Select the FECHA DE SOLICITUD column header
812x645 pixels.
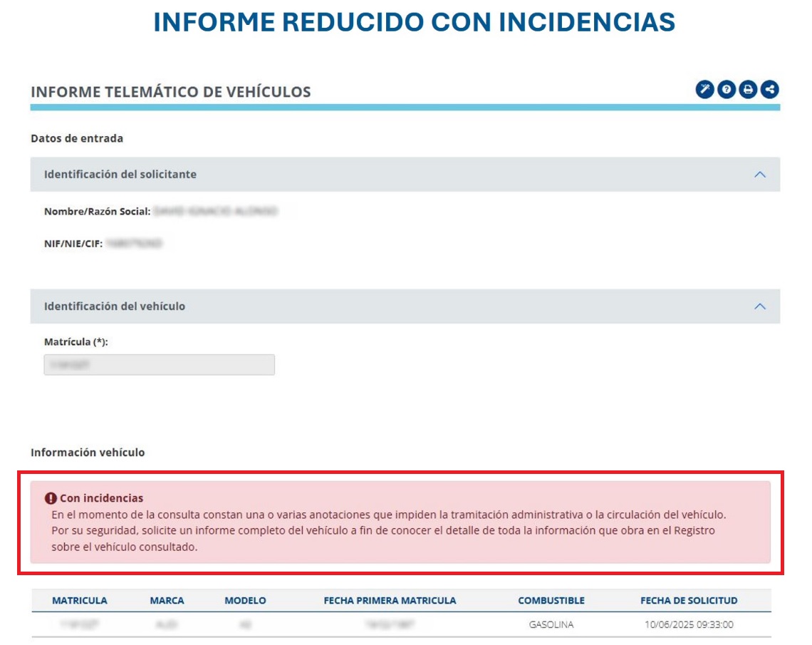(688, 601)
